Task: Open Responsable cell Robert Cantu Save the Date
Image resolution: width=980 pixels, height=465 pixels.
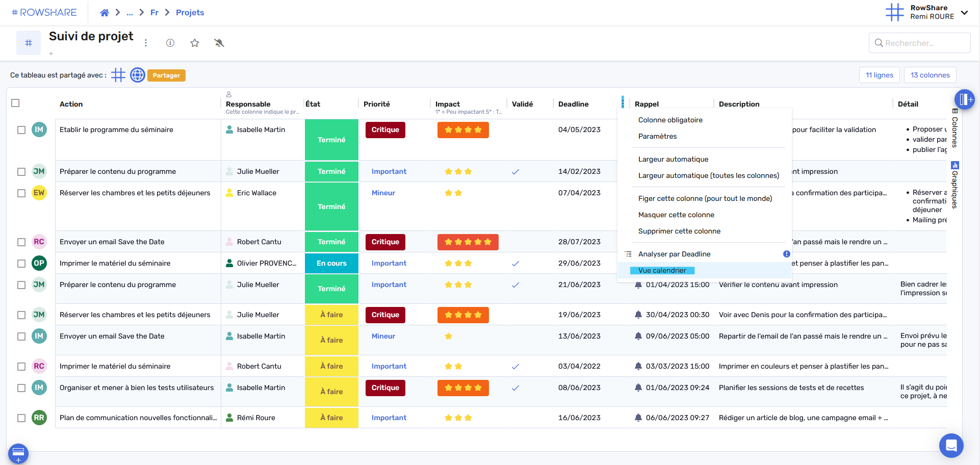Action: (263, 242)
